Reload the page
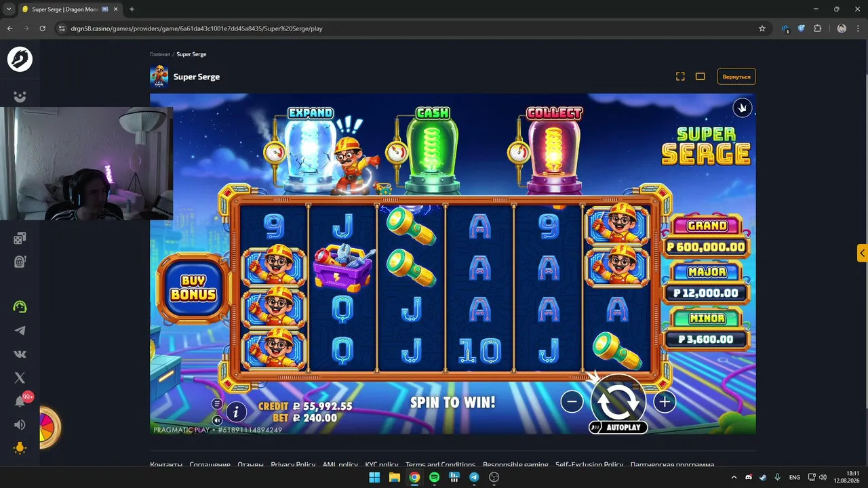868x488 pixels. coord(42,28)
